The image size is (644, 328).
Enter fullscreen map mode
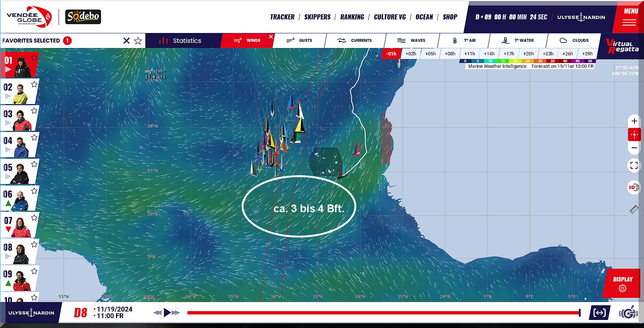click(634, 165)
